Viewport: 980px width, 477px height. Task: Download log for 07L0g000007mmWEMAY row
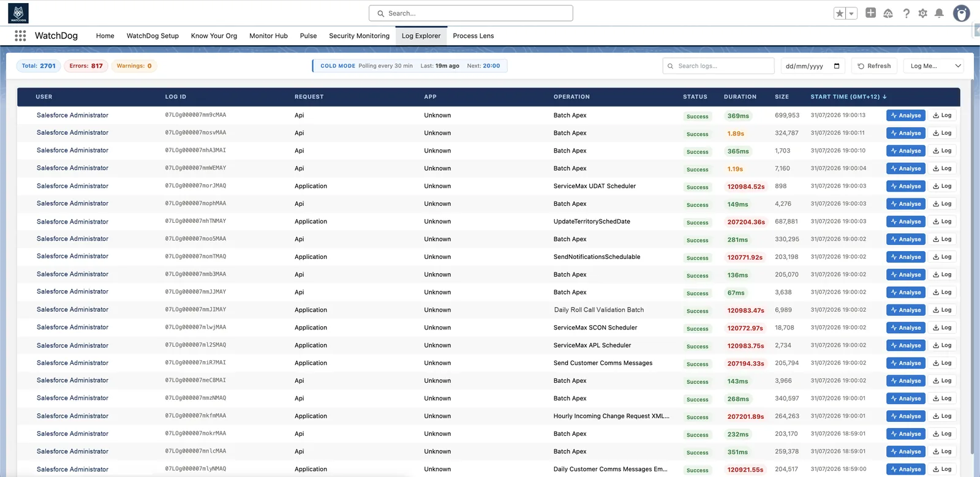(942, 168)
